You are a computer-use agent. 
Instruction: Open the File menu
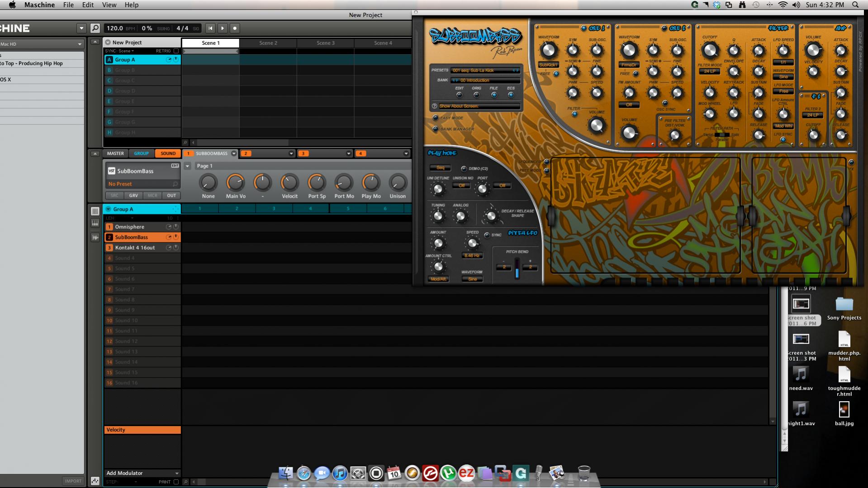coord(68,5)
